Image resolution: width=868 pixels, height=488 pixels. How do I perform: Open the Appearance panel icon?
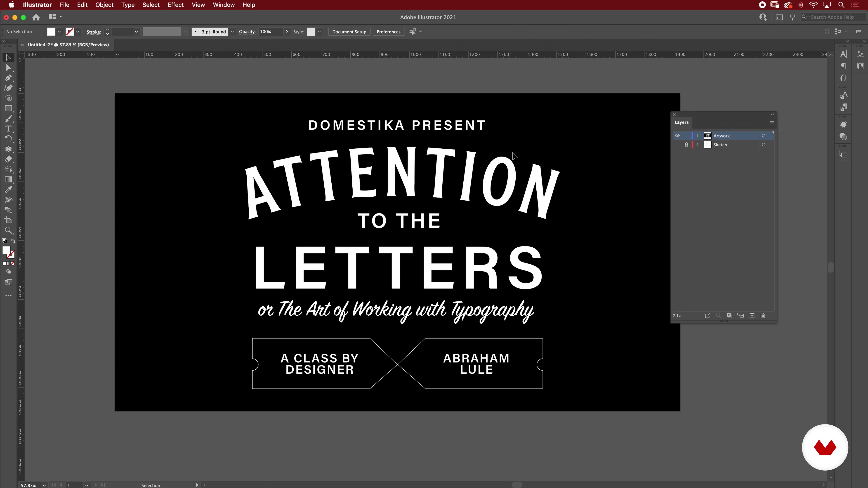click(843, 125)
